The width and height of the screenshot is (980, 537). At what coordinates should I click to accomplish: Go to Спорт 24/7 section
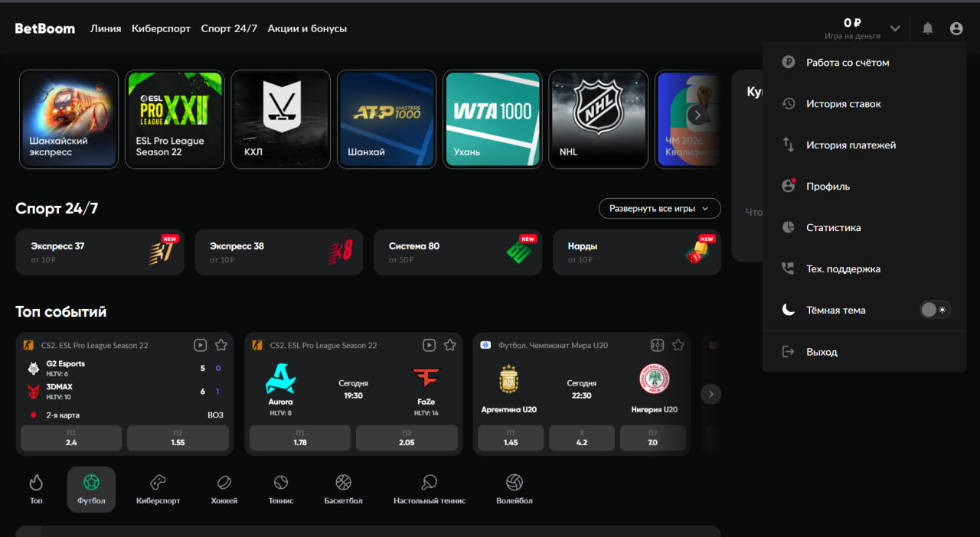coord(229,28)
